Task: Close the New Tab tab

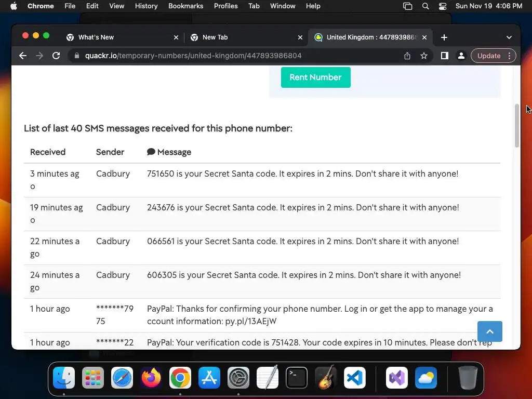Action: click(x=300, y=37)
